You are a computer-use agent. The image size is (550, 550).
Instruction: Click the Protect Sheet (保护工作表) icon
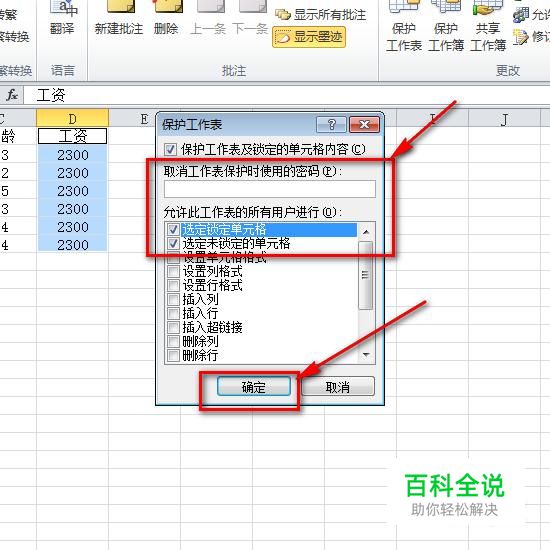[x=404, y=26]
